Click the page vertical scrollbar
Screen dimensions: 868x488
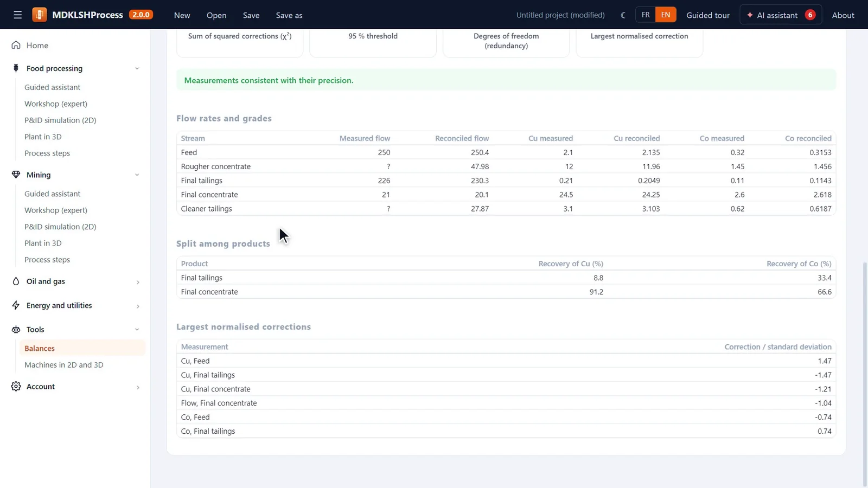[865, 374]
